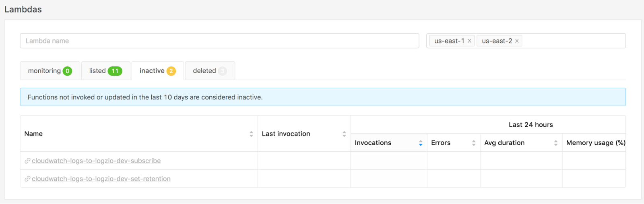Click link icon beside dev-set-retention lambda

click(27, 179)
